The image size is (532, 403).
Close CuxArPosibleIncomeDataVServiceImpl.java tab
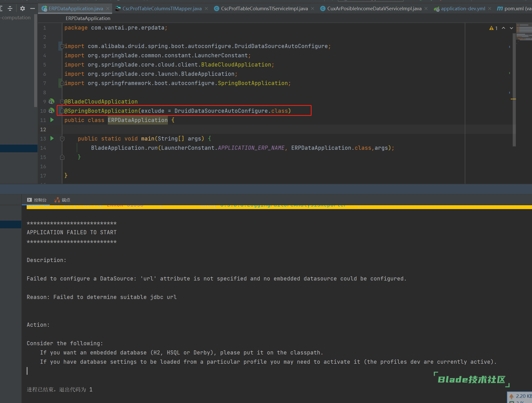point(426,8)
